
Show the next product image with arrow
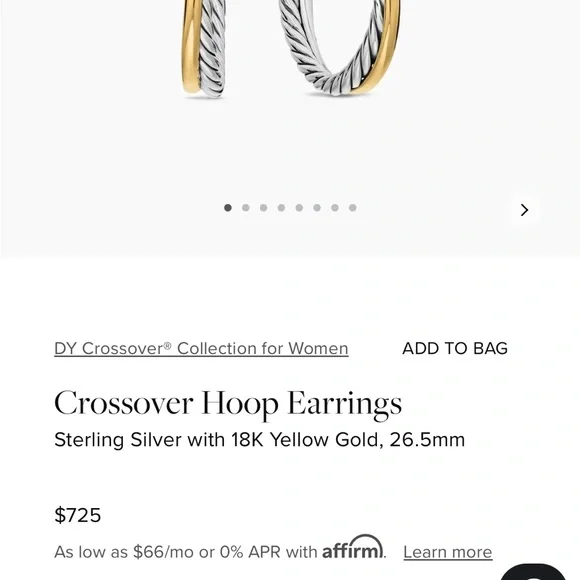(x=524, y=210)
